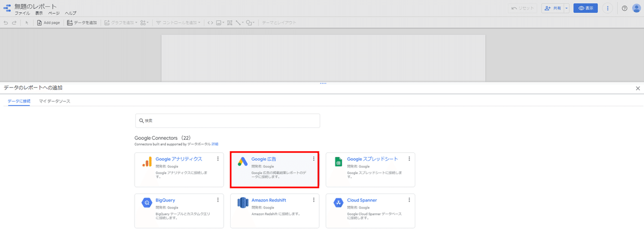Select the text box tool
Viewport: 644px width, 232px height.
pyautogui.click(x=230, y=23)
